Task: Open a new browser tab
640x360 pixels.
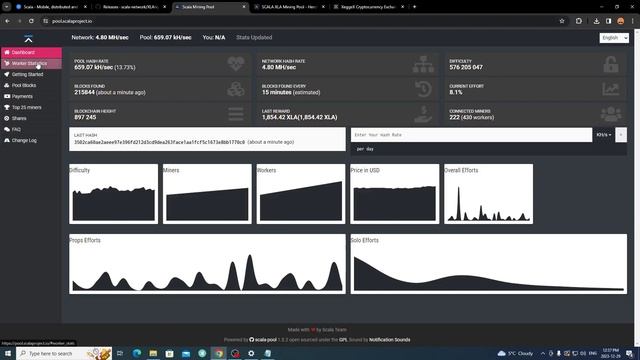Action: pos(414,7)
